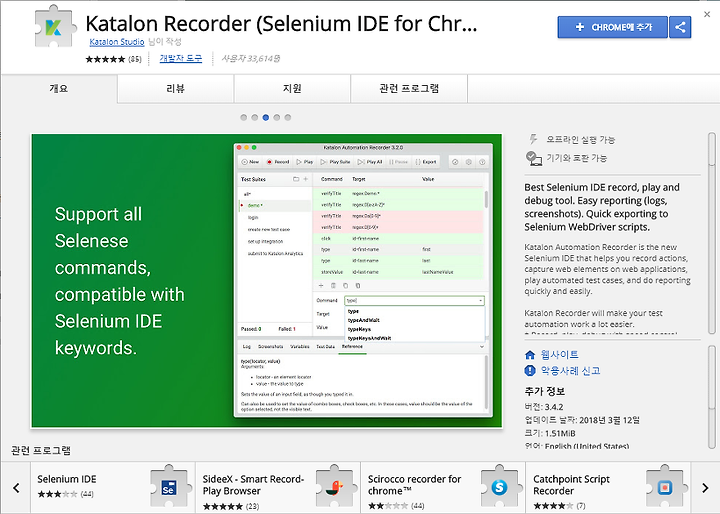Open Scirocco recorder for chrome card
The image size is (720, 514).
(444, 488)
